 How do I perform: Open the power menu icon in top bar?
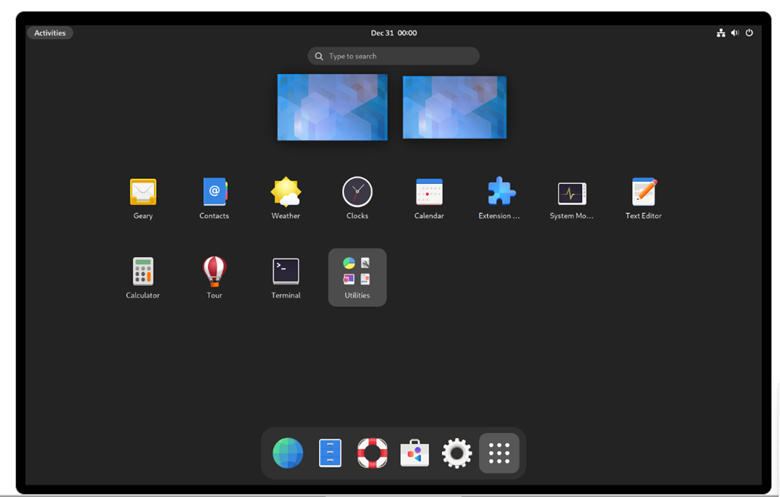pyautogui.click(x=749, y=33)
